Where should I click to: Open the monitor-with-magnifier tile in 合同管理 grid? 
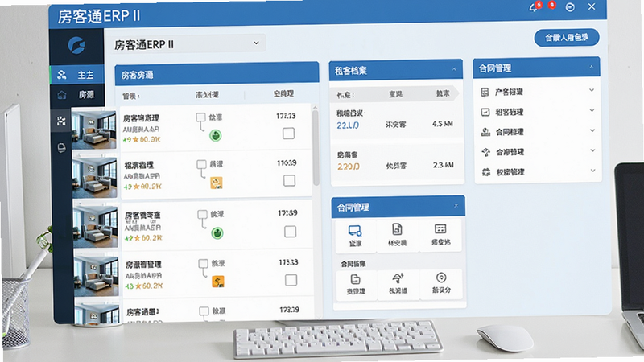(x=355, y=236)
